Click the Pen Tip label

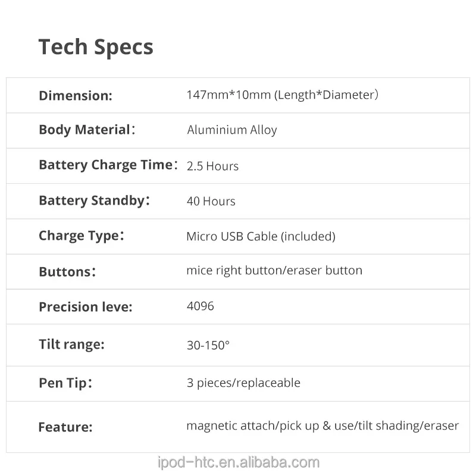[65, 383]
